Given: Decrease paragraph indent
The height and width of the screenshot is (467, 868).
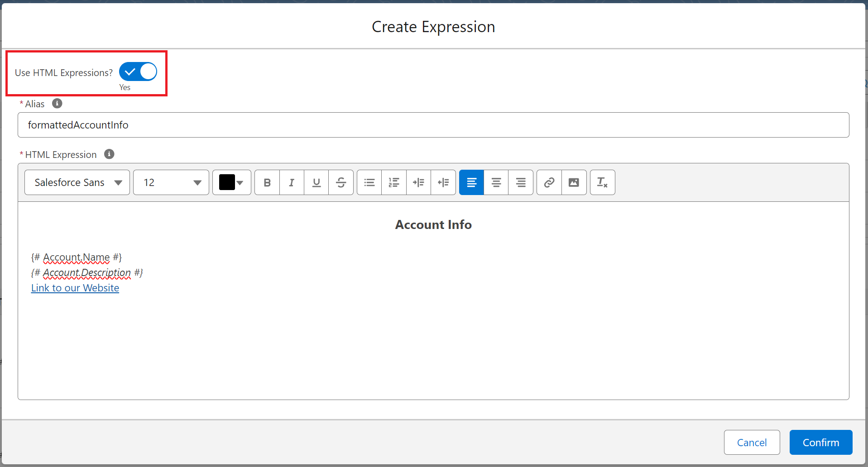Looking at the screenshot, I should pyautogui.click(x=443, y=182).
